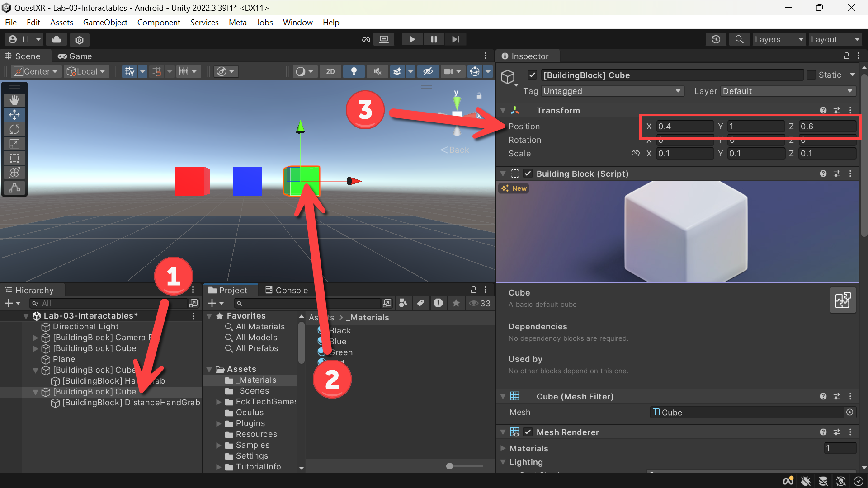Click the Step forward button
The width and height of the screenshot is (868, 488).
click(x=456, y=39)
